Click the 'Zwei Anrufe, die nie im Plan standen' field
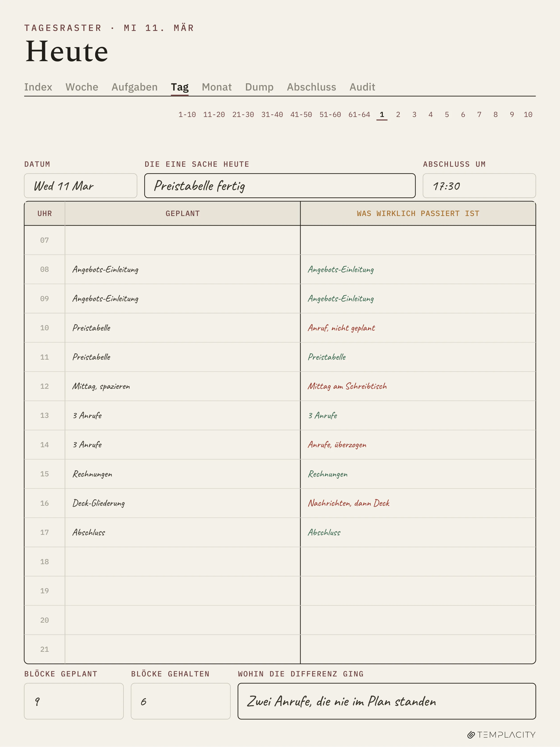Viewport: 560px width, 747px height. point(387,701)
